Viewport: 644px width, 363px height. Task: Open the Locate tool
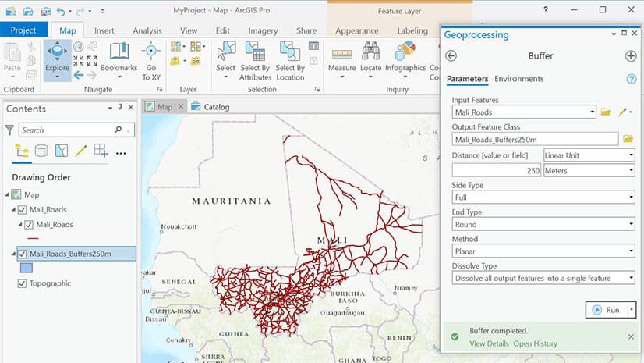click(x=370, y=60)
